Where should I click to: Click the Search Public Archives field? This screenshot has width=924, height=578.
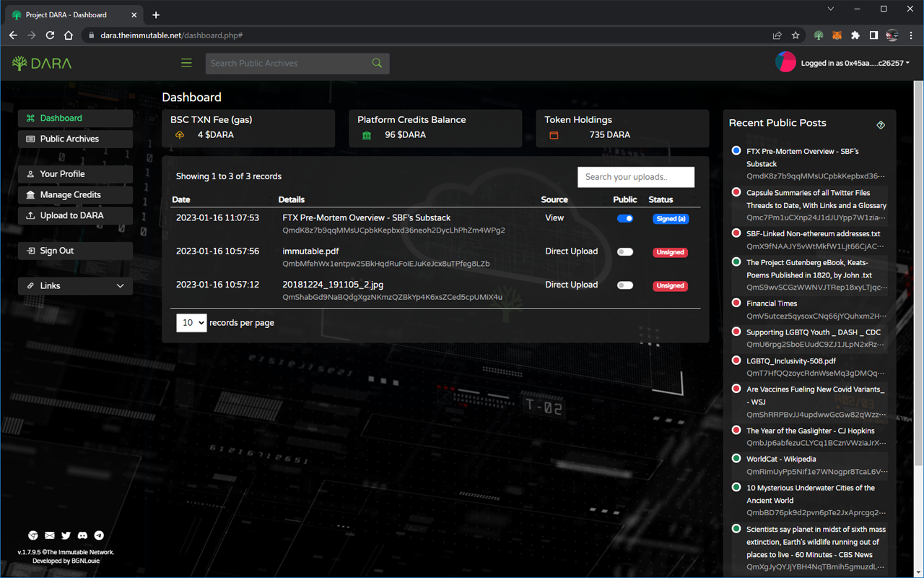pyautogui.click(x=288, y=64)
